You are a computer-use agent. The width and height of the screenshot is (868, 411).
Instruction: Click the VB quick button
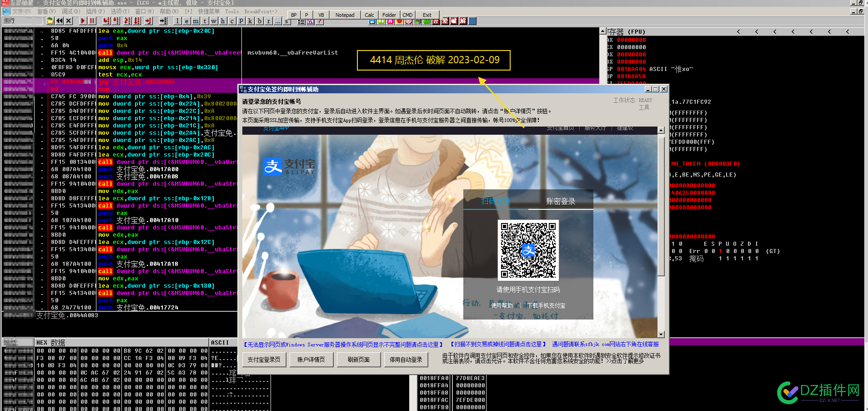(321, 15)
